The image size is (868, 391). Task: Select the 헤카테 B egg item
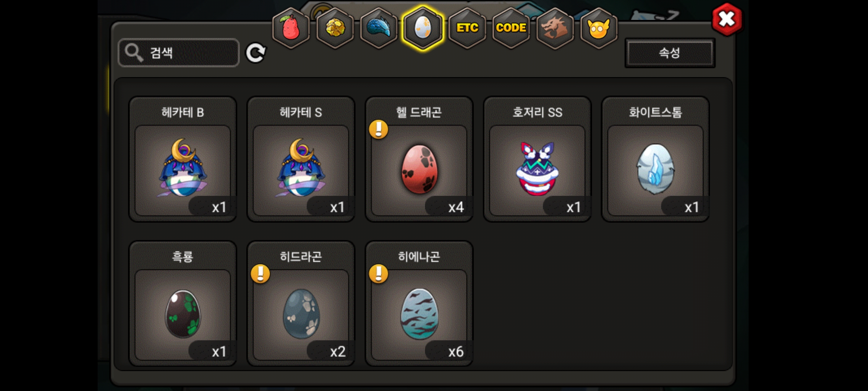183,159
